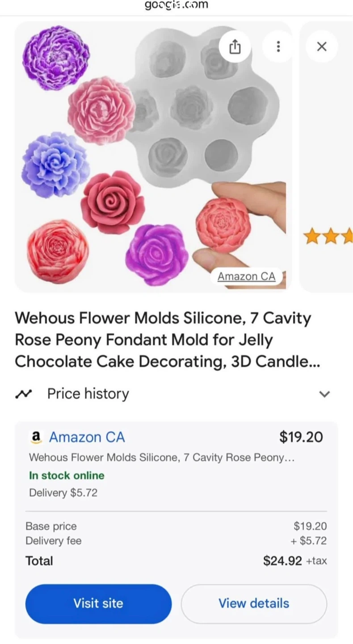Tap the google.com address bar
Image resolution: width=353 pixels, height=644 pixels.
tap(176, 6)
